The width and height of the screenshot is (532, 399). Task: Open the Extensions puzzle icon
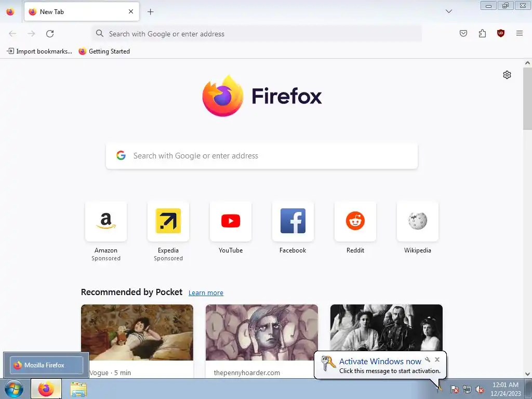pos(482,33)
